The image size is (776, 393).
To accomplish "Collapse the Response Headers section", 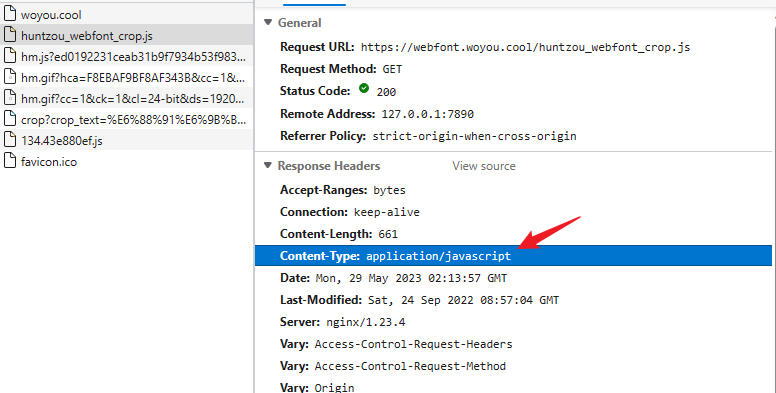I will point(268,165).
